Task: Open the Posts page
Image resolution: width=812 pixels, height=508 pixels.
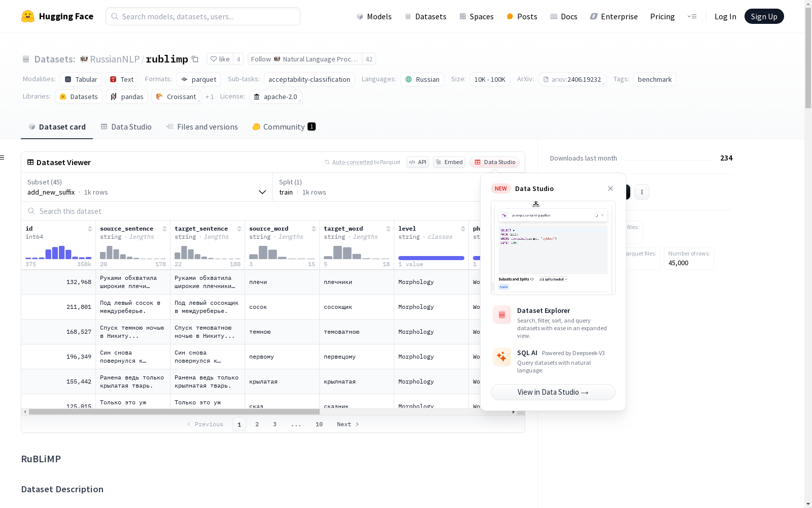Action: (522, 16)
